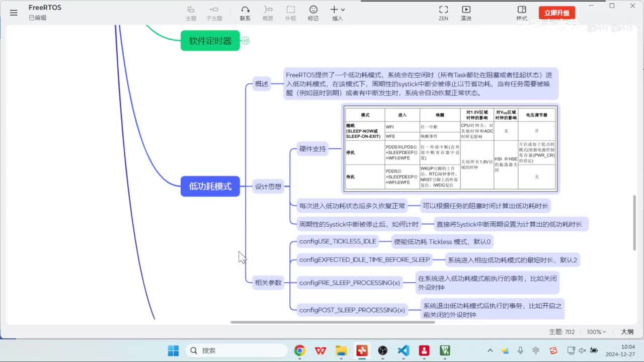The image size is (644, 362).
Task: Select the relationship tool (联系)
Action: (245, 13)
